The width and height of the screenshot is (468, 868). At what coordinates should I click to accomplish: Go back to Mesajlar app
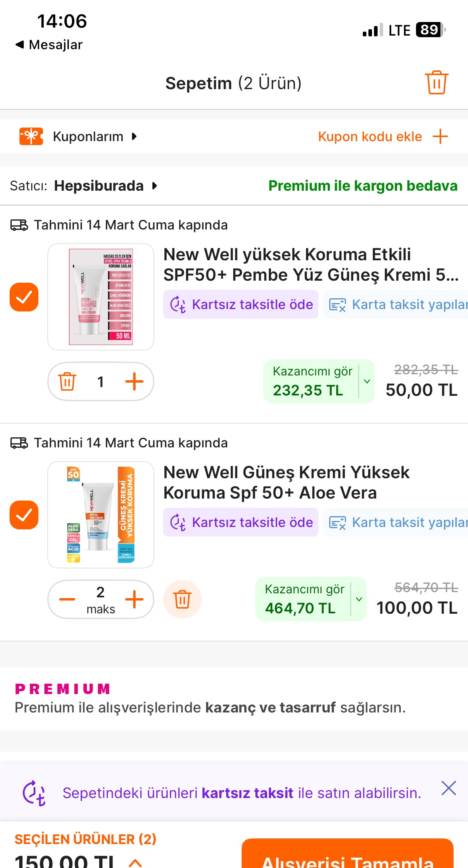49,45
